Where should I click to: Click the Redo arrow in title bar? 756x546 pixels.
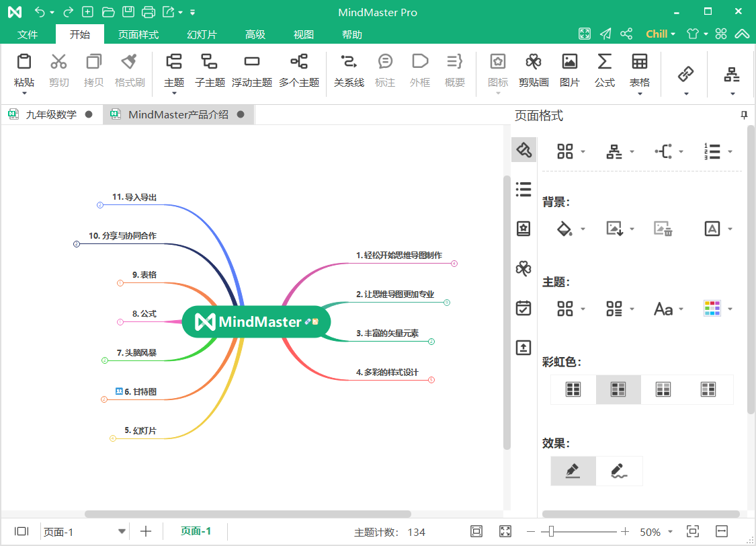(69, 12)
